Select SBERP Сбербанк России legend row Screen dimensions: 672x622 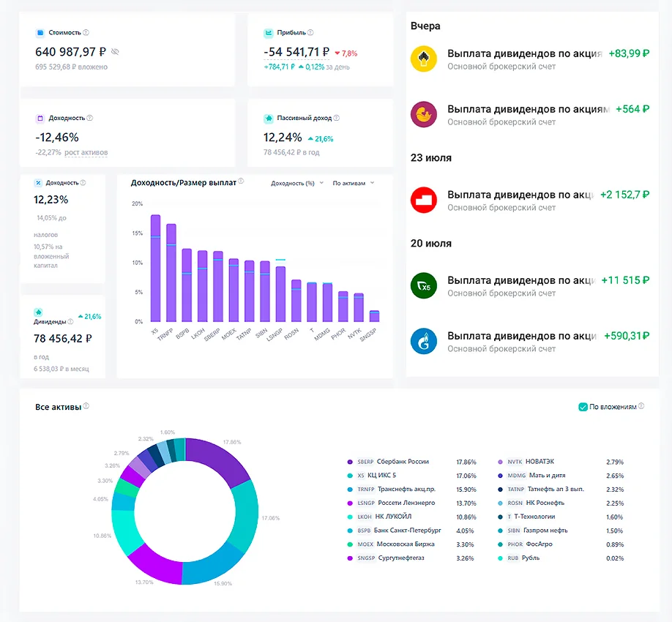(411, 462)
